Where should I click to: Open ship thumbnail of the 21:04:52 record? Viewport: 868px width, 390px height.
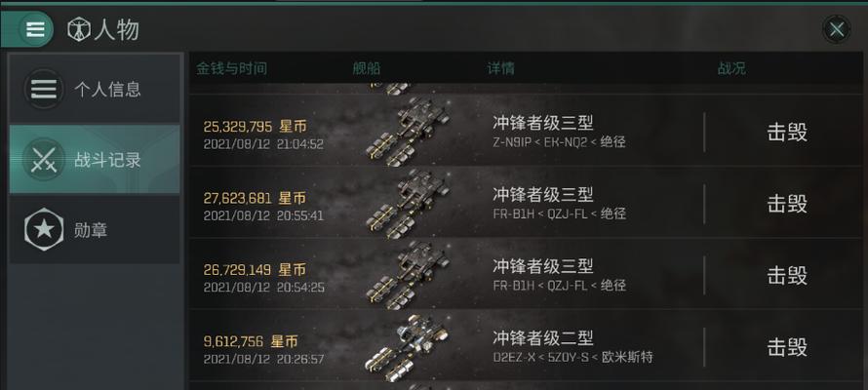click(x=408, y=132)
